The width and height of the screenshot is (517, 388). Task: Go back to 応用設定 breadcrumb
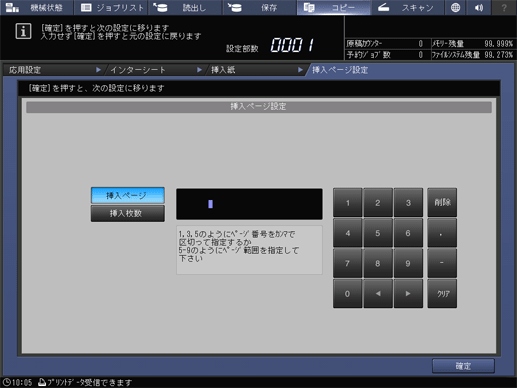pos(53,70)
